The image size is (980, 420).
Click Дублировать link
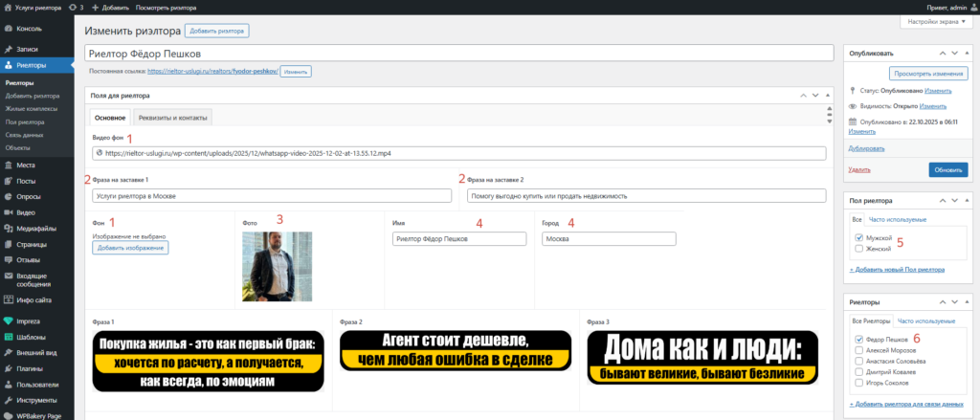[866, 148]
